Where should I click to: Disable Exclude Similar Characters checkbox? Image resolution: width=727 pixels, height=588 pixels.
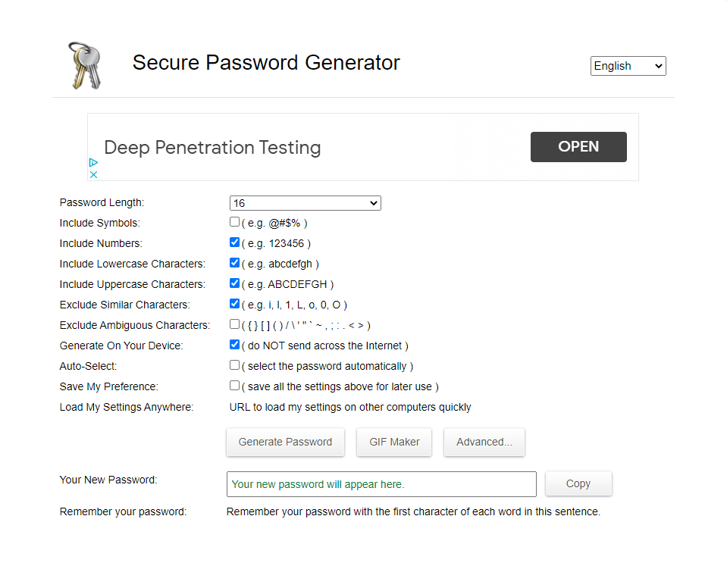pos(235,304)
